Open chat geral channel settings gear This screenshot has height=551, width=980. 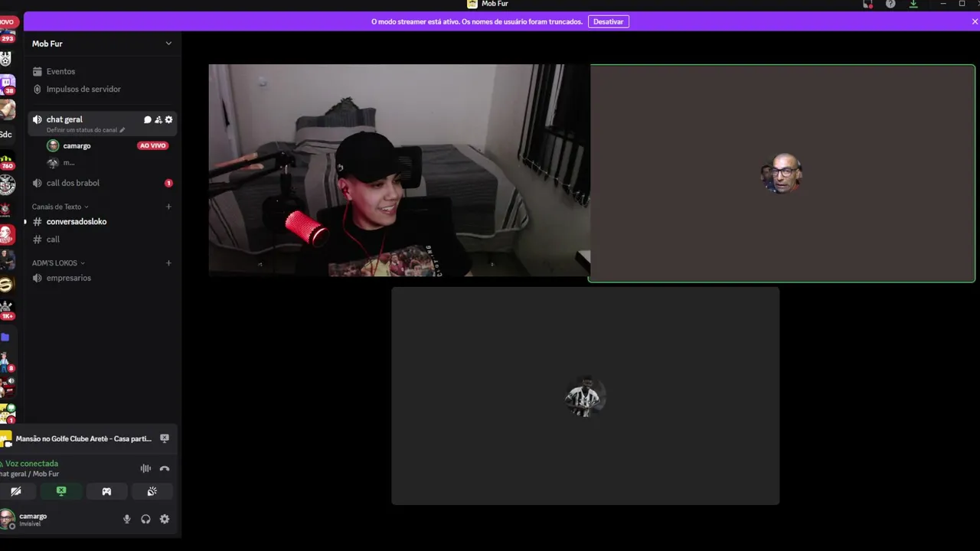pyautogui.click(x=168, y=119)
